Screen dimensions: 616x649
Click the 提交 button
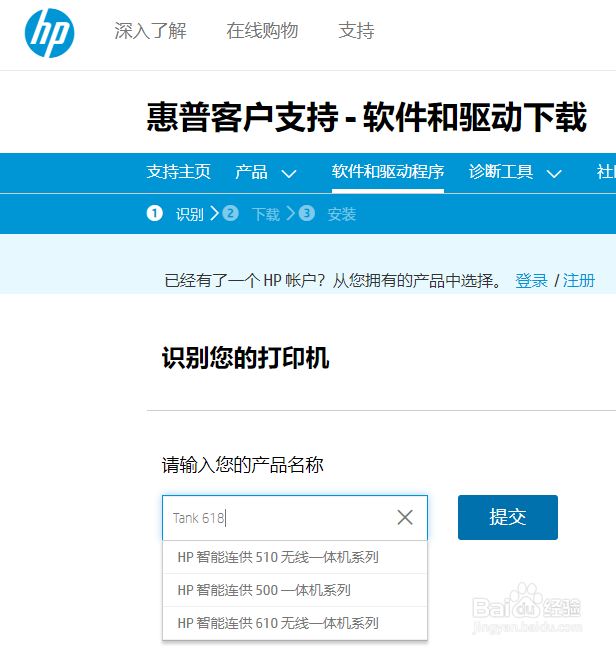pos(508,517)
